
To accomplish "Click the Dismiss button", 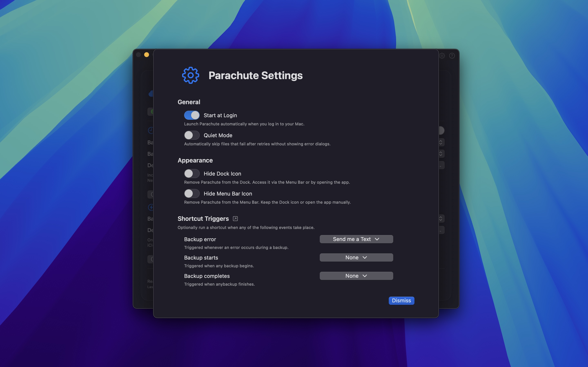I will pyautogui.click(x=401, y=301).
